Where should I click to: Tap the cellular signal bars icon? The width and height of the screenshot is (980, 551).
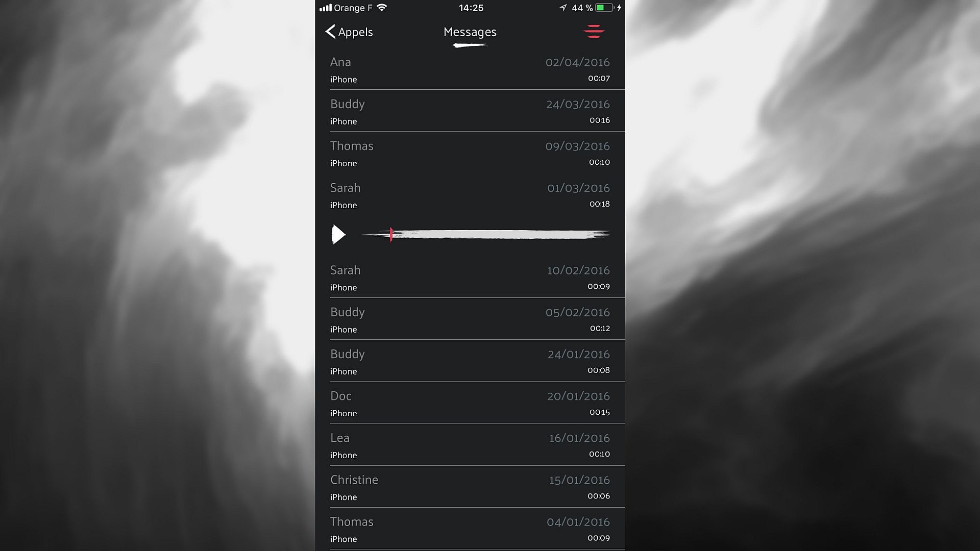tap(326, 8)
